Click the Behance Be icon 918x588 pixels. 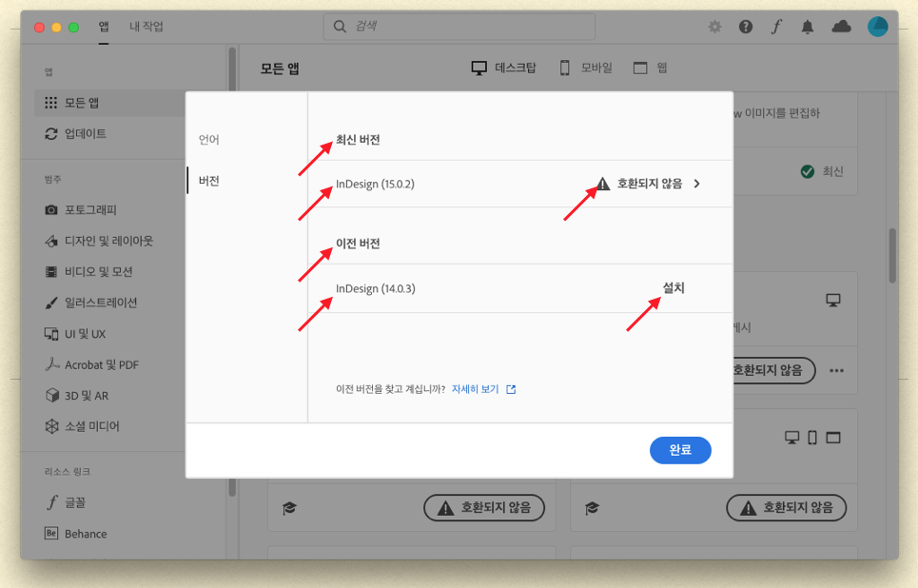[51, 533]
